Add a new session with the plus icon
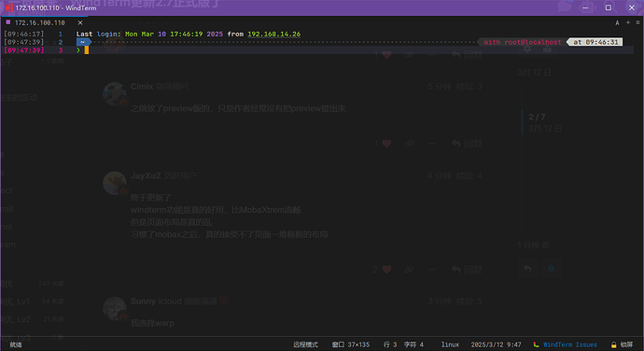 (x=628, y=22)
